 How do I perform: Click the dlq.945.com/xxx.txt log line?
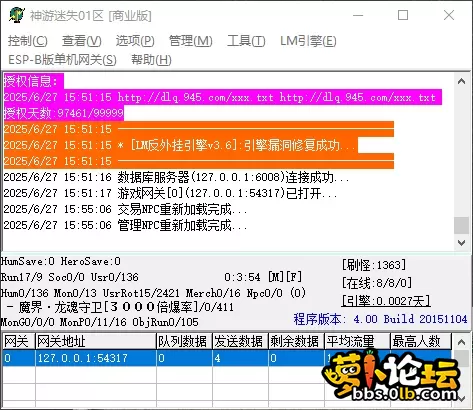[223, 97]
